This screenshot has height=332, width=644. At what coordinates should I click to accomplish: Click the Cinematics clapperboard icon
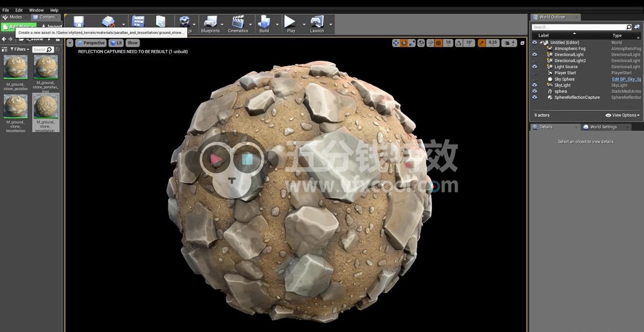[238, 24]
